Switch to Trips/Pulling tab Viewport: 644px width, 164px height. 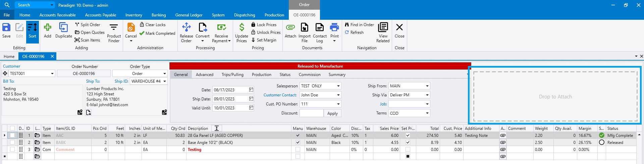232,75
